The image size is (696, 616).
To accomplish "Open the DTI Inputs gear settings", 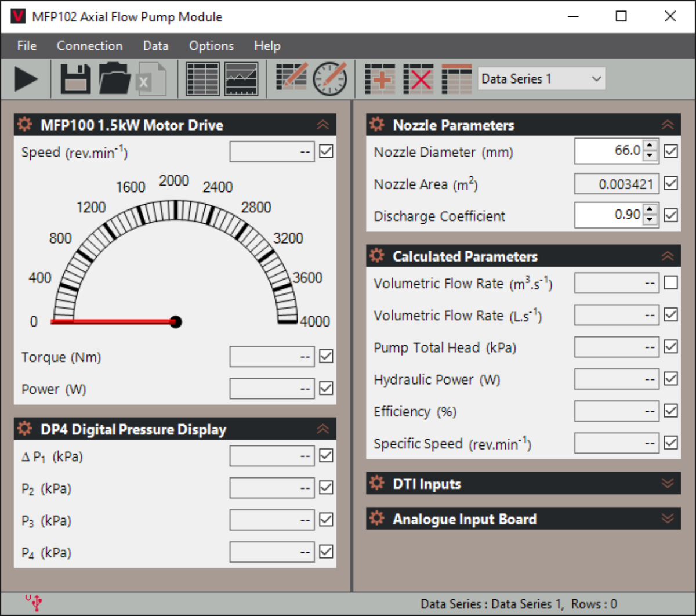I will tap(377, 483).
